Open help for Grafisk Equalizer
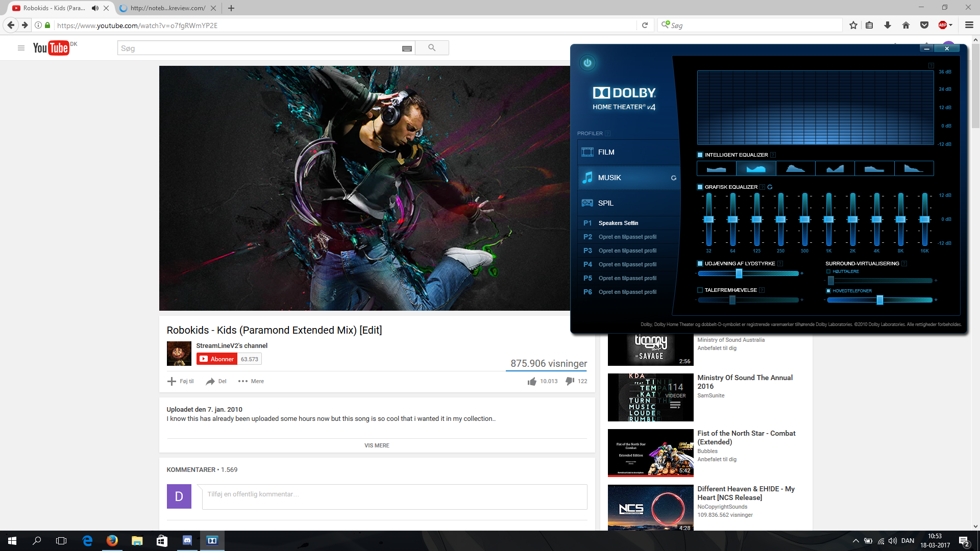 point(762,187)
